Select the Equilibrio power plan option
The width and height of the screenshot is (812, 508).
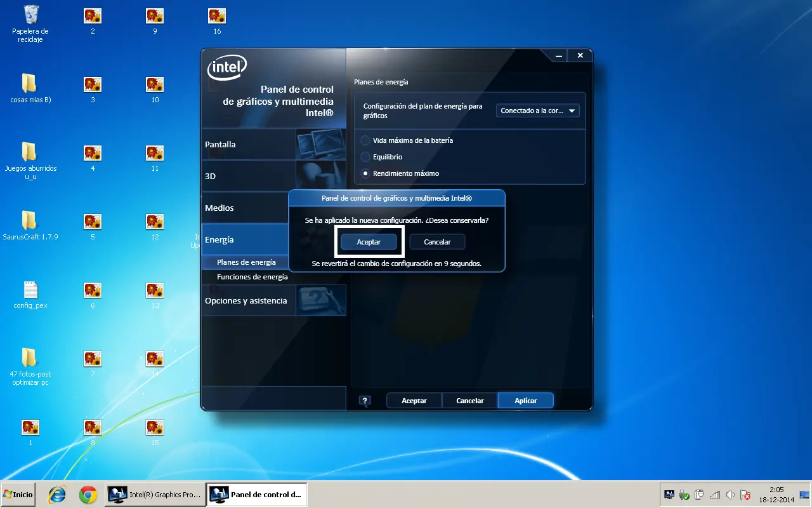pos(381,157)
